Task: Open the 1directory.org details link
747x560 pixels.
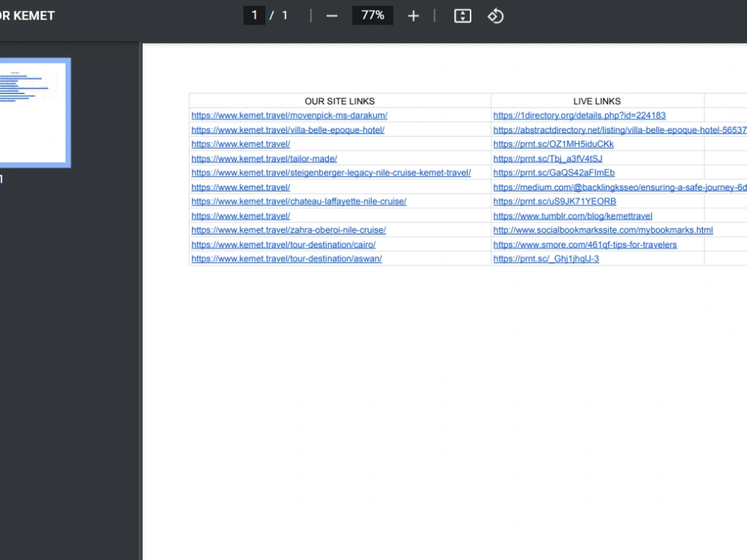Action: coord(580,115)
